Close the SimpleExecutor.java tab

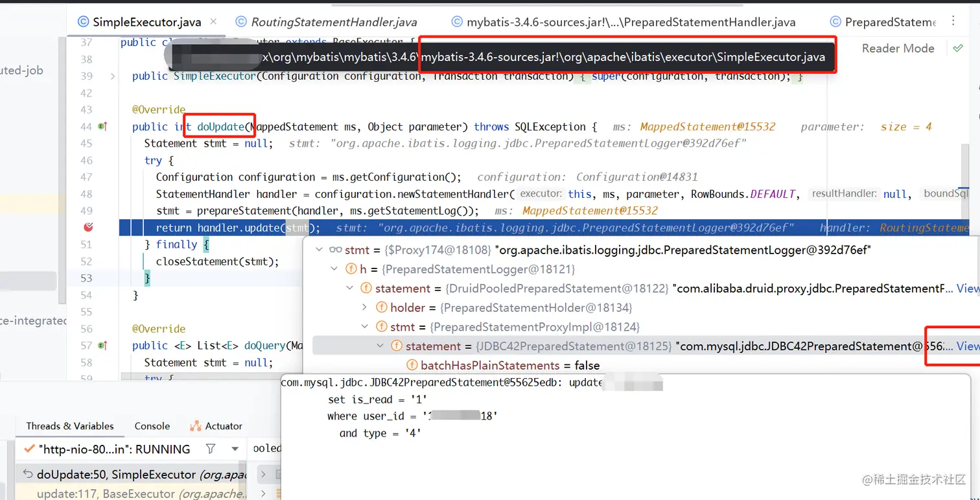tap(214, 22)
